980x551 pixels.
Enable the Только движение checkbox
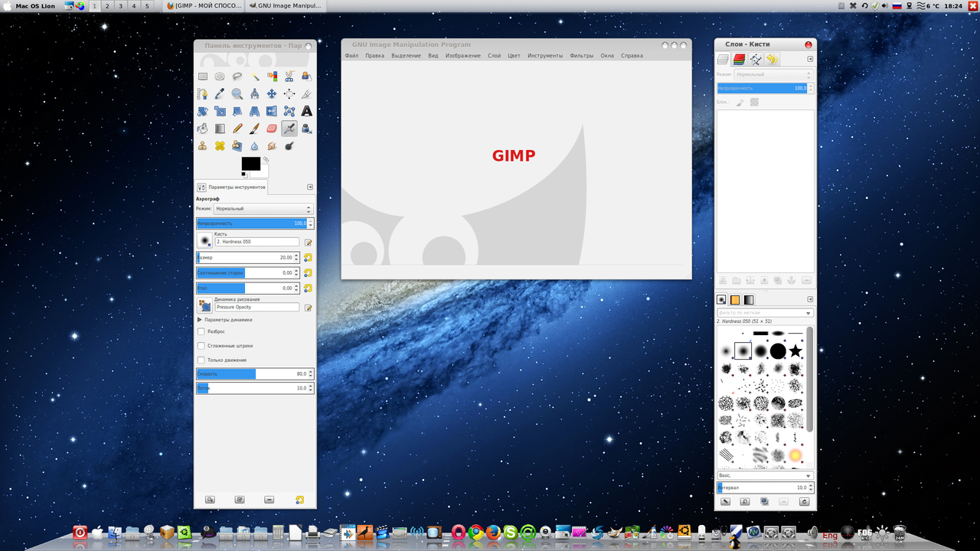pyautogui.click(x=201, y=360)
